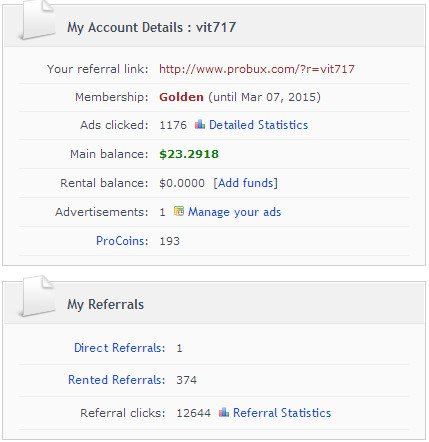This screenshot has width=429, height=442.
Task: Open the ProCoins link
Action: coord(122,241)
